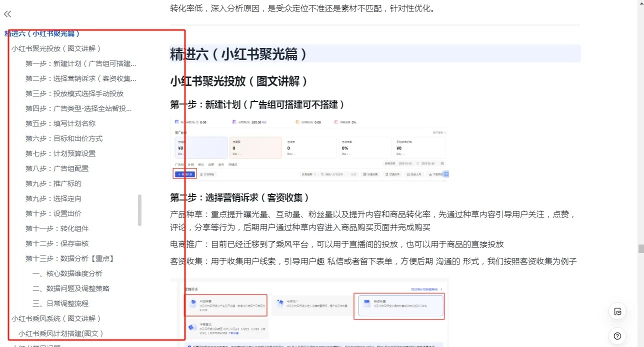Click the outline sidebar scrollbar thumb
Viewport: 644px width, 347px height.
click(139, 210)
